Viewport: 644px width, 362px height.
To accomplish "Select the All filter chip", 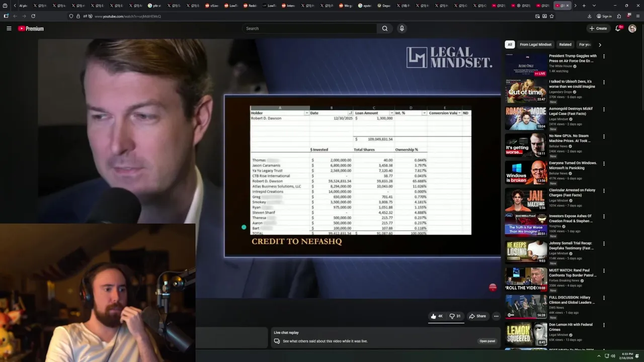I will coord(510,44).
